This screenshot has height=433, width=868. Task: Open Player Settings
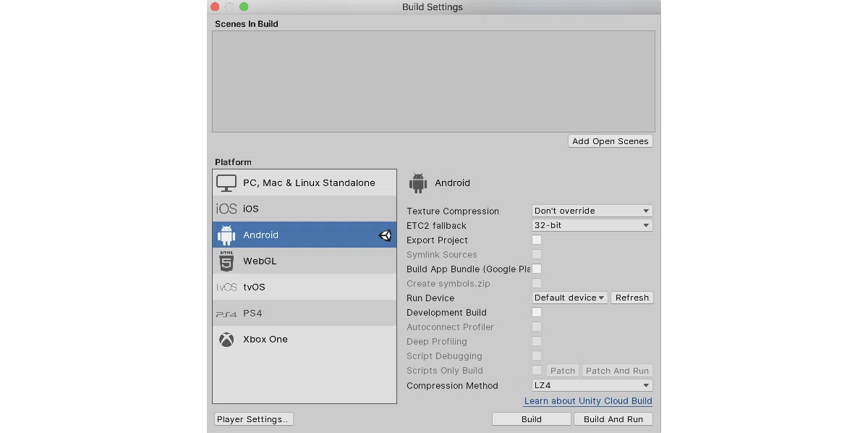(x=254, y=419)
